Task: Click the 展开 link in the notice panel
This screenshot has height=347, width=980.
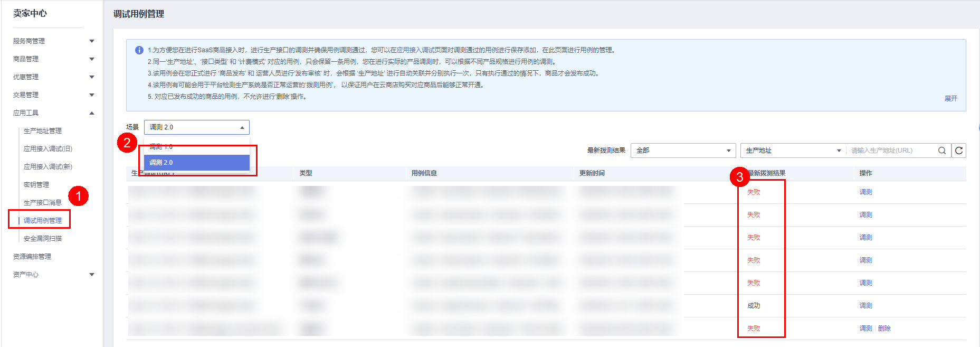Action: (x=951, y=99)
